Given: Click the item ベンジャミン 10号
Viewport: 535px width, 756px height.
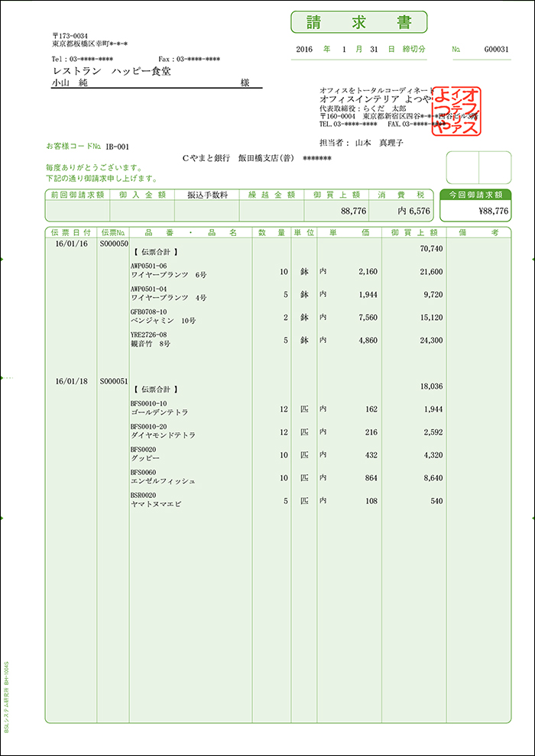Looking at the screenshot, I should coord(164,321).
